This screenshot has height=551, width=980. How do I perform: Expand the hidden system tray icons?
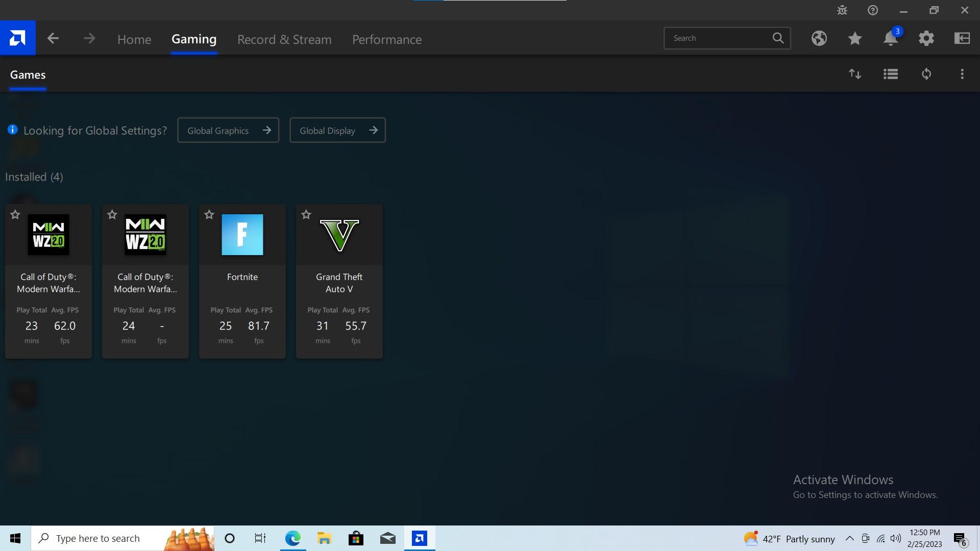coord(849,538)
